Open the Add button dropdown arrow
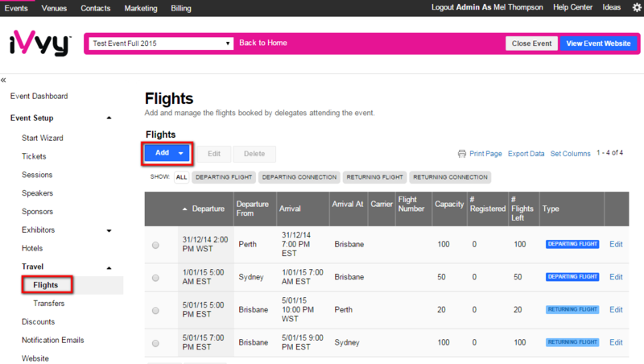 tap(180, 153)
